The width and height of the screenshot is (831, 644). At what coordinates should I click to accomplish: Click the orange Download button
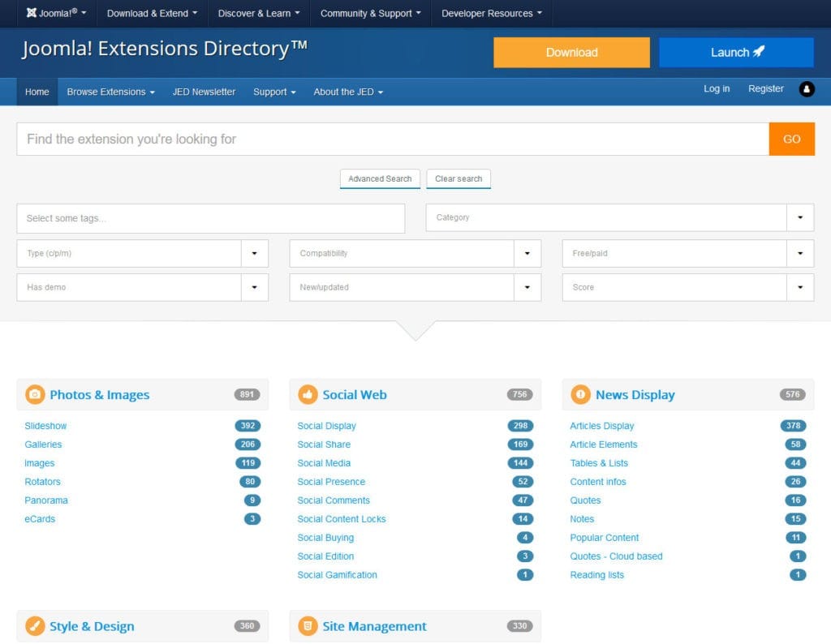coord(571,53)
